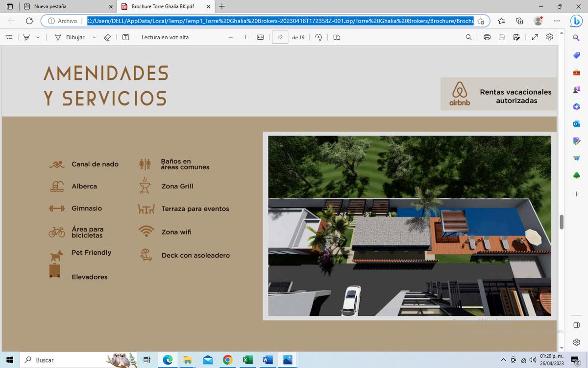This screenshot has height=368, width=588.
Task: Open Word from taskbar
Action: tap(268, 360)
